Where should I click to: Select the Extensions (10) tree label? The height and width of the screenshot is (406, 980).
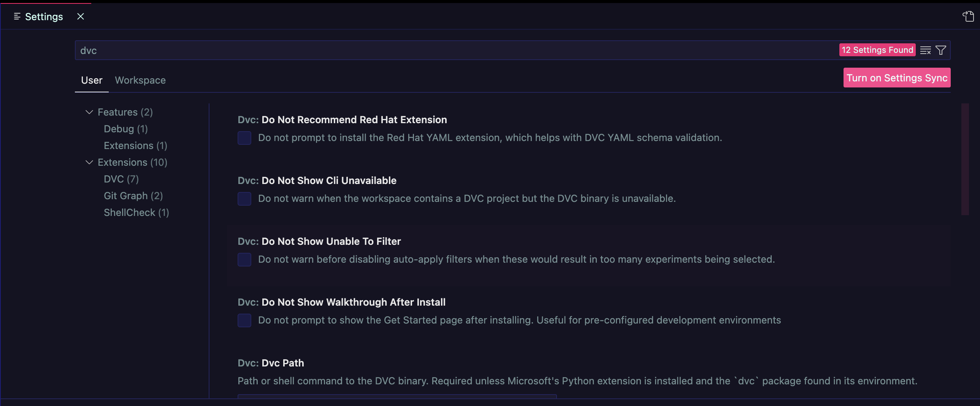(x=132, y=162)
